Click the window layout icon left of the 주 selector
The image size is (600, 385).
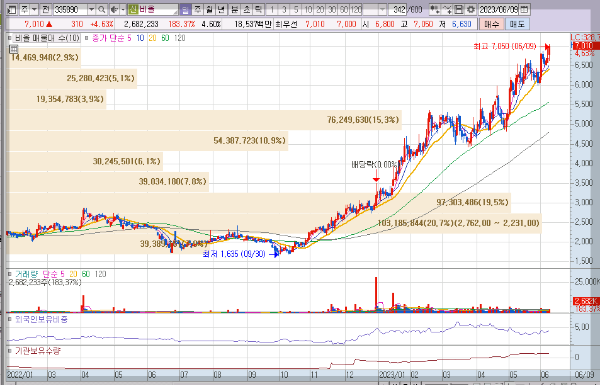tap(12, 9)
